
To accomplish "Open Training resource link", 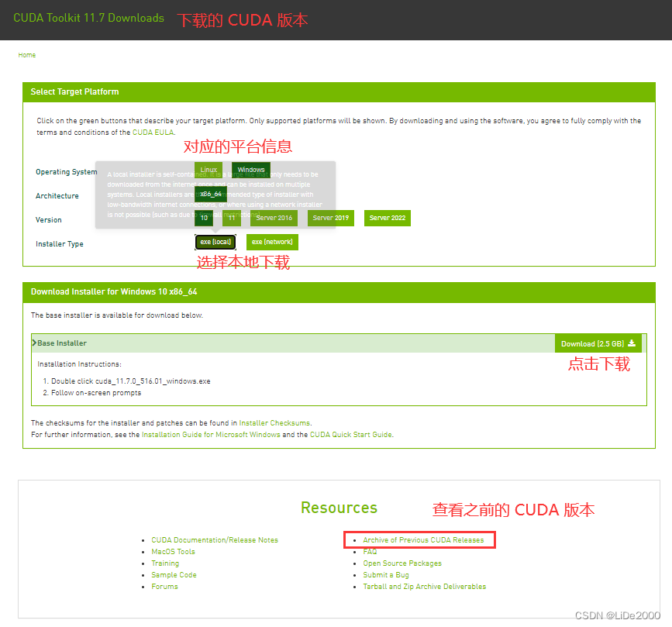I will coord(165,563).
